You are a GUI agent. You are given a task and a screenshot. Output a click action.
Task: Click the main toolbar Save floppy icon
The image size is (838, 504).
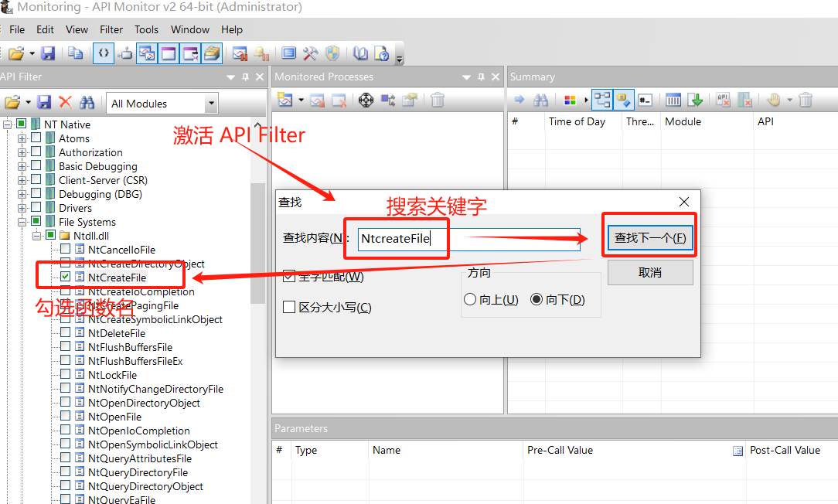[x=48, y=53]
